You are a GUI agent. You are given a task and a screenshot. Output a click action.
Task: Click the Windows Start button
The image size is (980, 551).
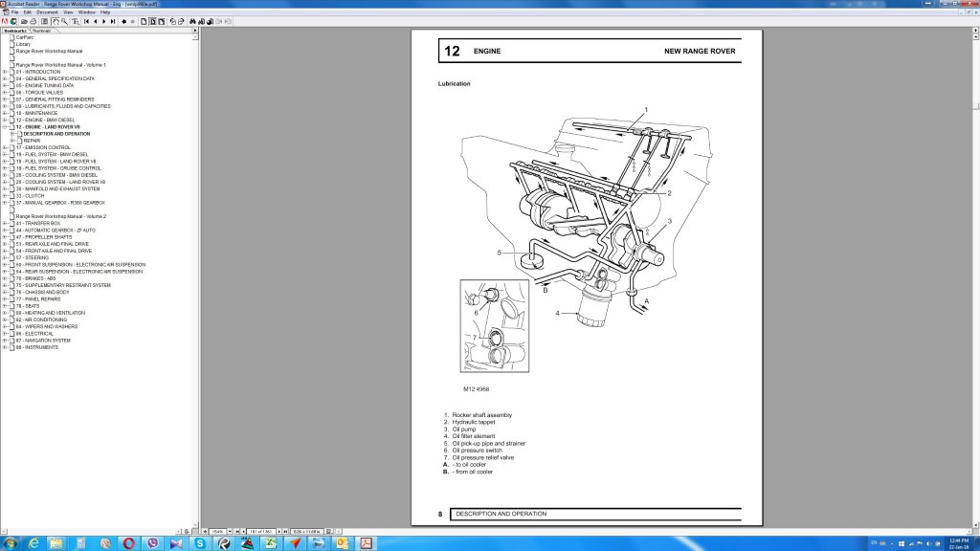click(x=10, y=543)
